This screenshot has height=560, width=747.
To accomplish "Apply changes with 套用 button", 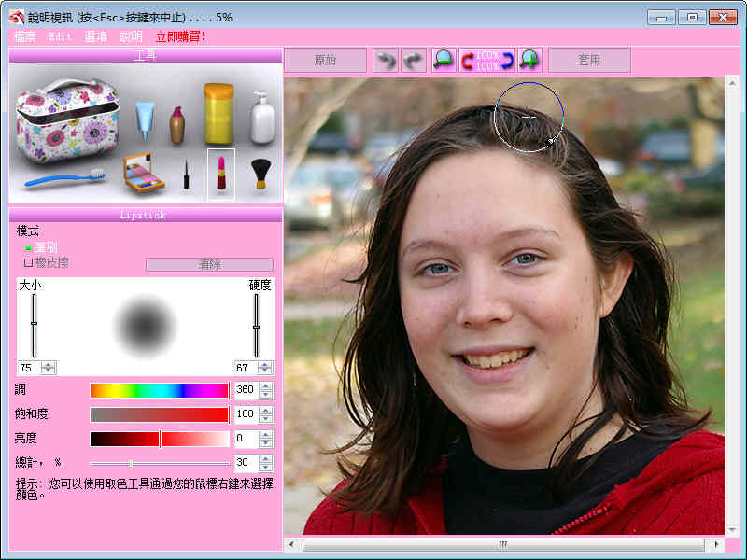I will coord(590,61).
